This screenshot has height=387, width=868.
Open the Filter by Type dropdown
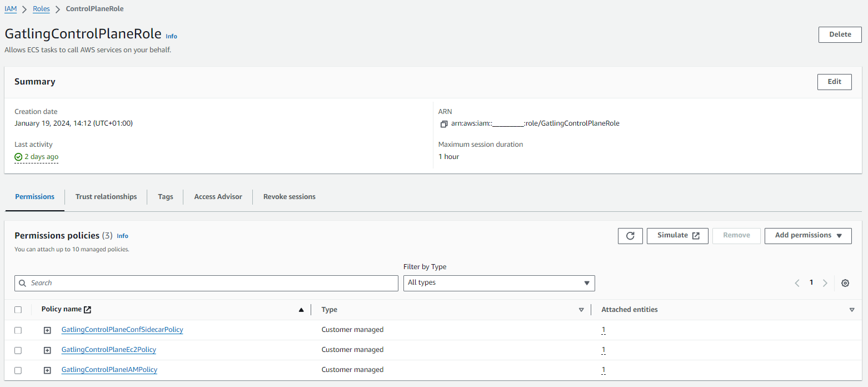point(499,283)
